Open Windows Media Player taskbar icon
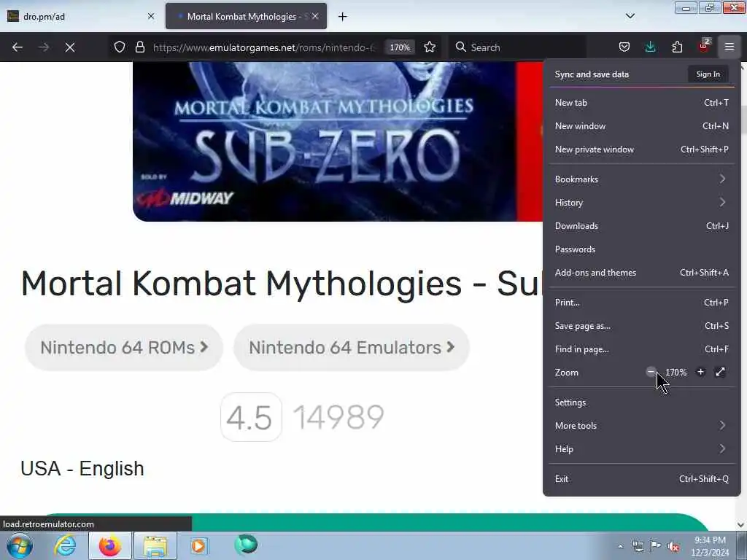 tap(198, 545)
